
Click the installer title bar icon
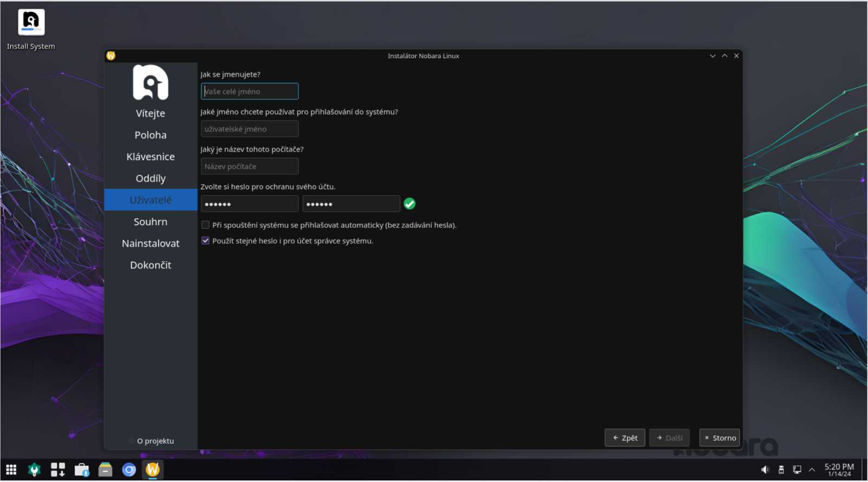tap(111, 55)
